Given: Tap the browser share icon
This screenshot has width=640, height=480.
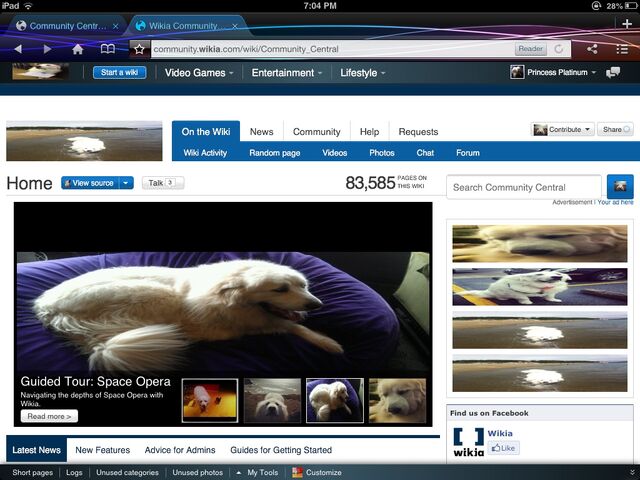Looking at the screenshot, I should point(592,49).
